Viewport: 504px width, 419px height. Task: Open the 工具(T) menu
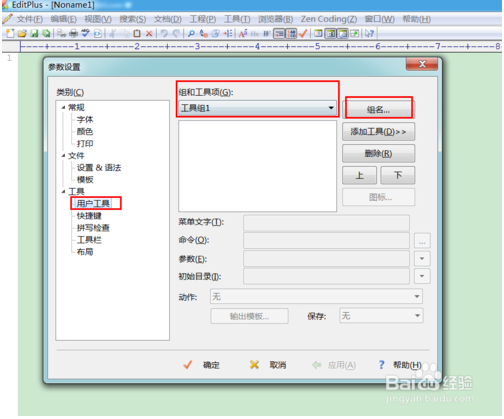point(237,19)
